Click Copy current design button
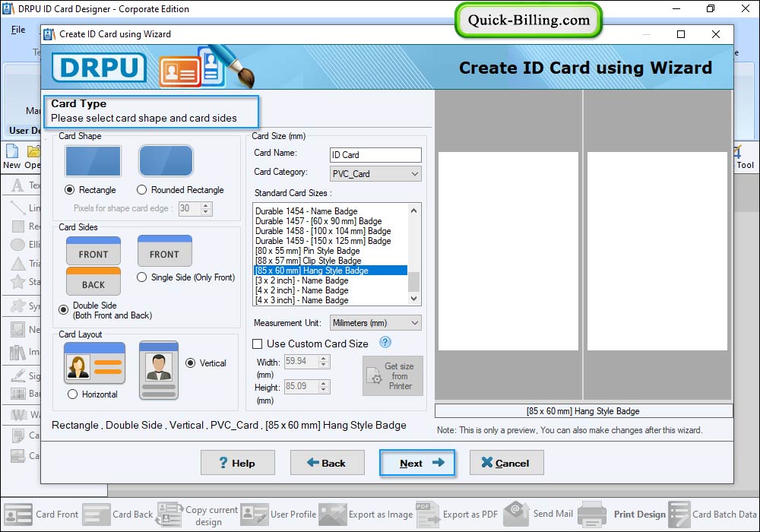This screenshot has width=760, height=532. pos(197,515)
